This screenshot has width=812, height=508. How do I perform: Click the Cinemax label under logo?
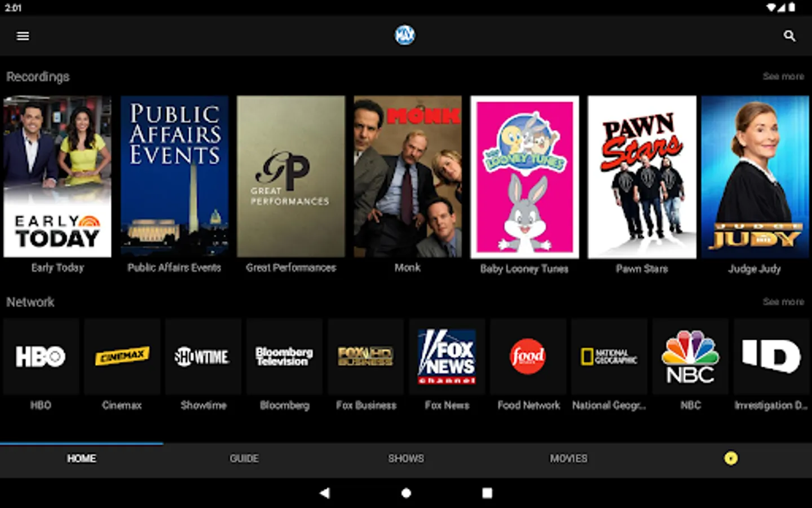tap(122, 405)
